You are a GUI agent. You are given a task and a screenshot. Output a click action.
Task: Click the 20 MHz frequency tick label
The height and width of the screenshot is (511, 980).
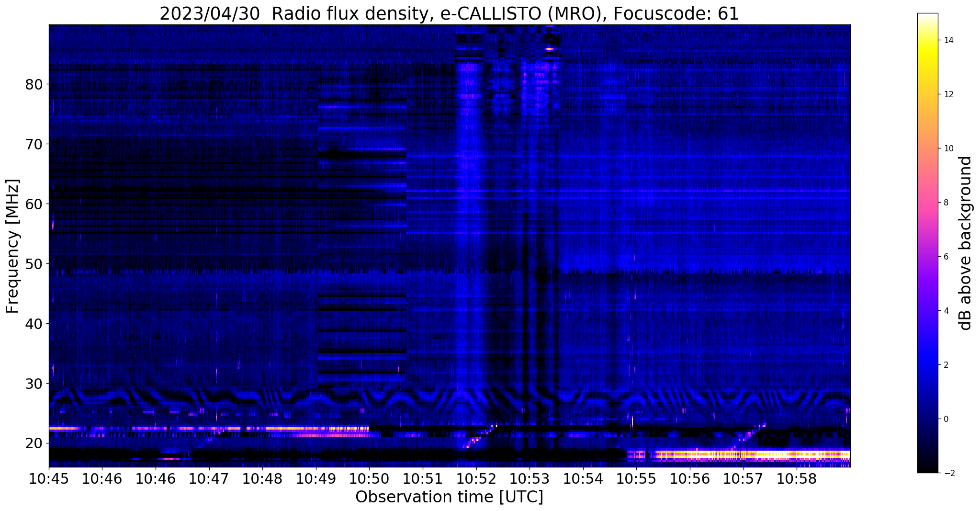pyautogui.click(x=34, y=444)
